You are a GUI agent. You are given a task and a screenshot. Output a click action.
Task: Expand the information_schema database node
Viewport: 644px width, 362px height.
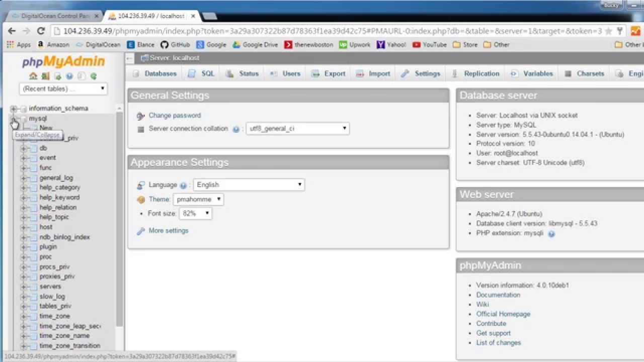coord(14,109)
